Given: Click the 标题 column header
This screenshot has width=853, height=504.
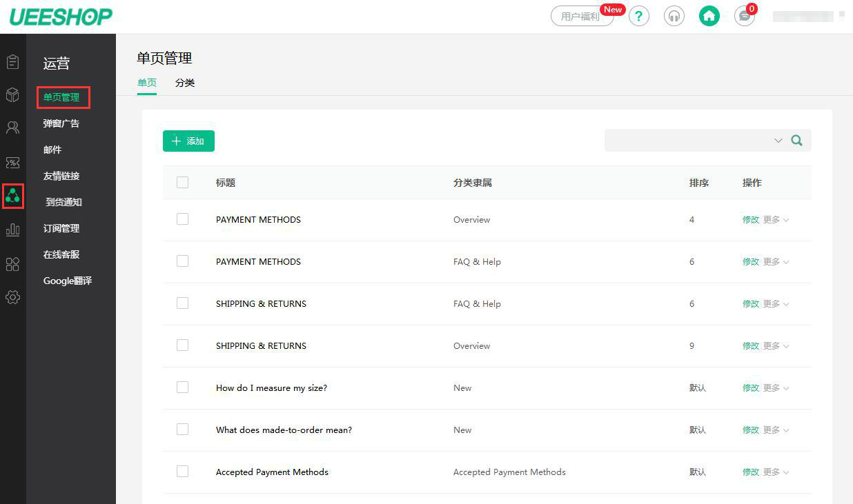Looking at the screenshot, I should [x=226, y=183].
